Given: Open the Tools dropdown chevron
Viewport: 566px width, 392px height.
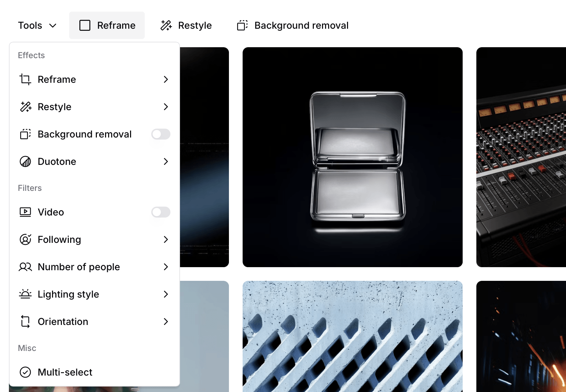Looking at the screenshot, I should [x=53, y=26].
